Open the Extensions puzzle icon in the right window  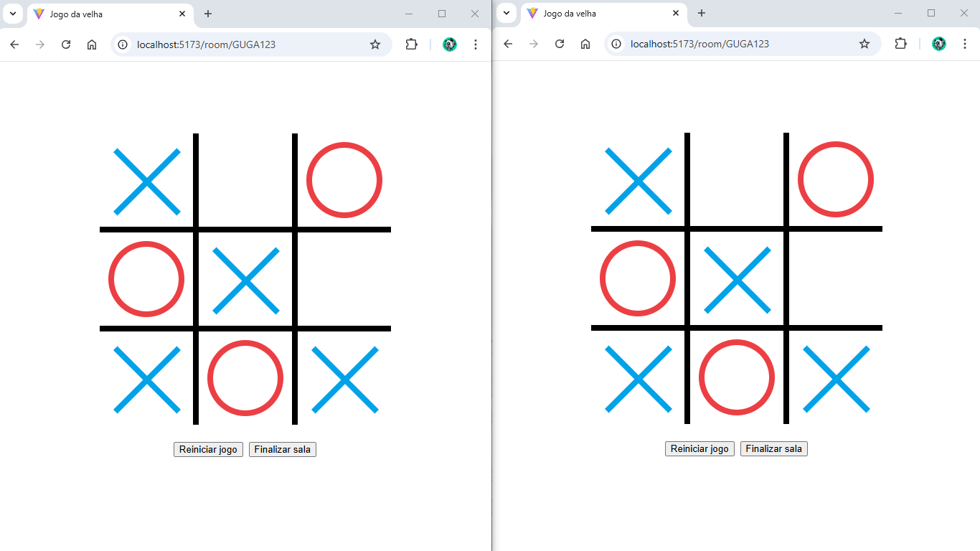point(900,44)
